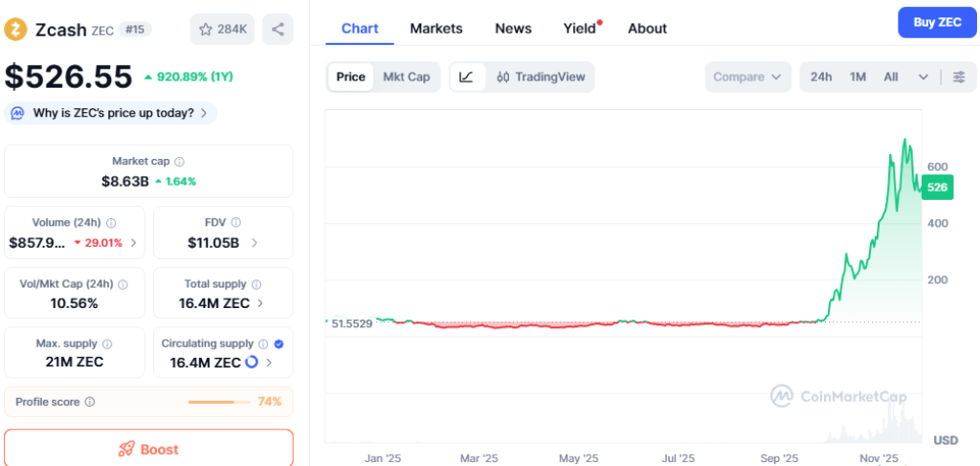Click the info icon beside Market cap

click(x=180, y=162)
